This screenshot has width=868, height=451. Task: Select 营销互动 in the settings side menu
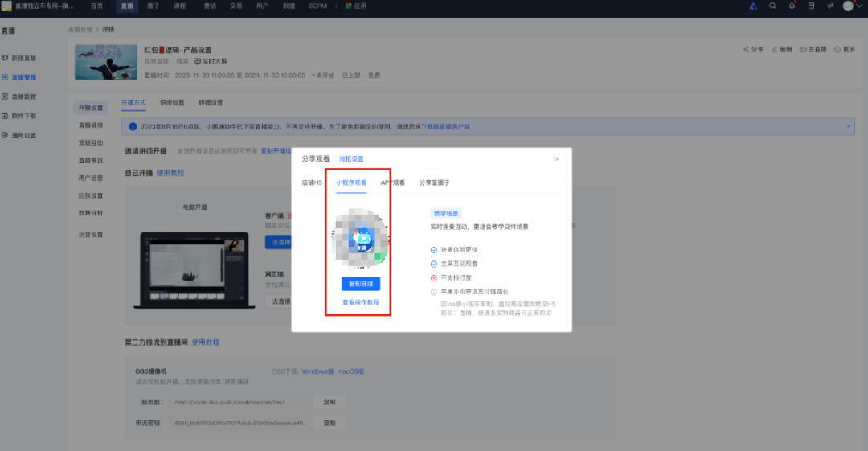pyautogui.click(x=90, y=143)
